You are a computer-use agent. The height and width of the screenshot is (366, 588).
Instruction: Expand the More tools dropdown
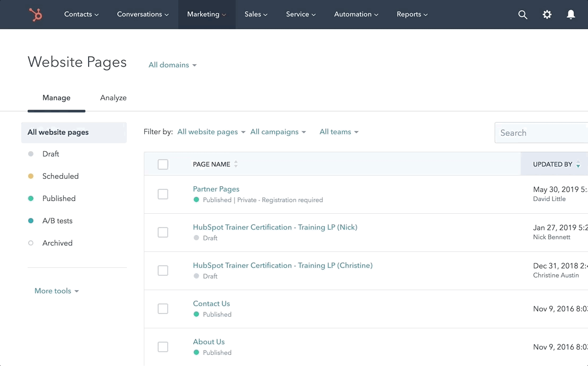click(57, 291)
